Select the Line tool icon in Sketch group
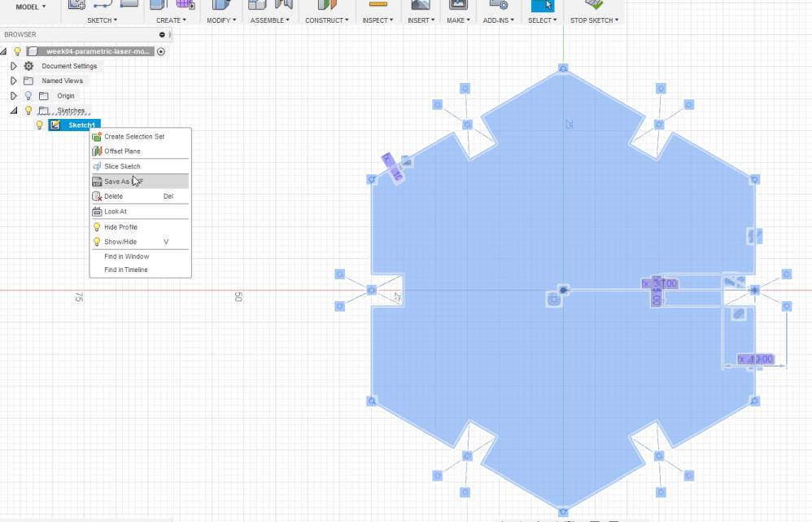The image size is (812, 522). [x=103, y=4]
